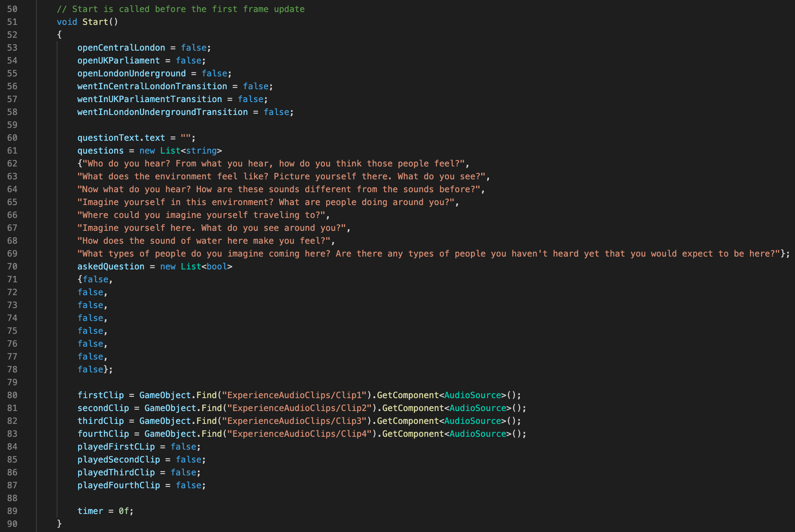Click the "Who do you hear?" string

point(274,163)
